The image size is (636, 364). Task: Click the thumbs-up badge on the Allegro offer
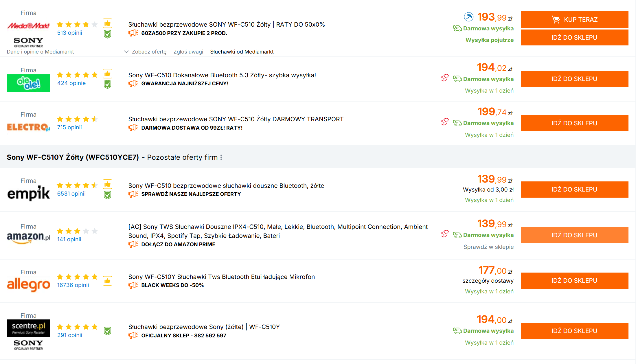click(x=107, y=281)
